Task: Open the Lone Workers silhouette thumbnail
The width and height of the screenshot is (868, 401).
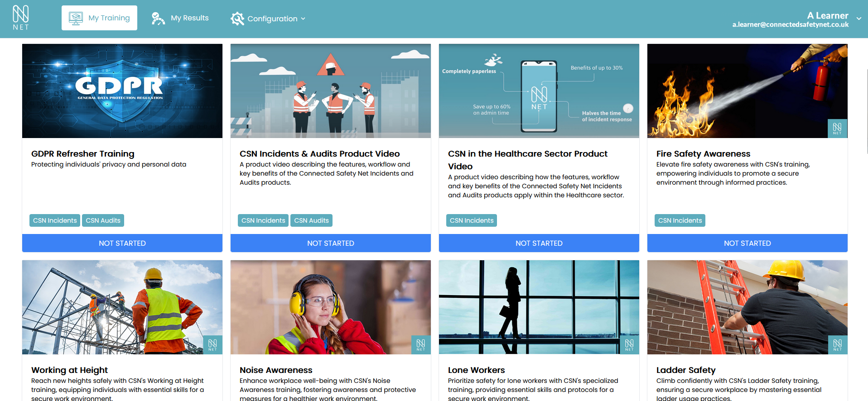Action: click(x=539, y=307)
